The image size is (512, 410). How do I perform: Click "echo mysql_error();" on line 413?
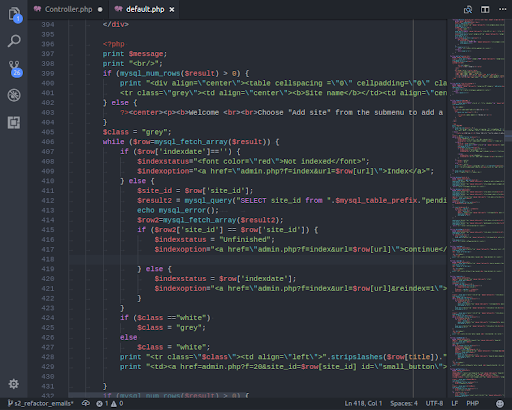(178, 210)
